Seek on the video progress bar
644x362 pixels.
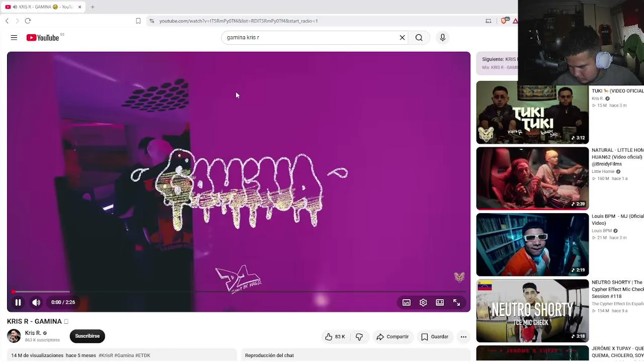[x=238, y=292]
